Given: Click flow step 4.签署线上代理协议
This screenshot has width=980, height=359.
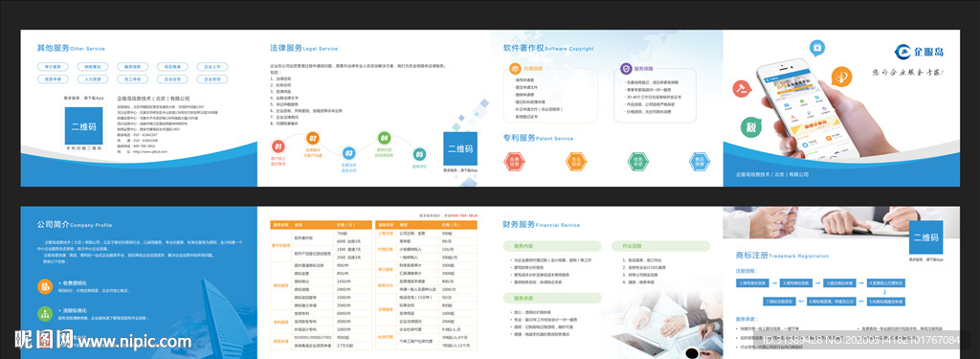Looking at the screenshot, I should click(x=887, y=283).
